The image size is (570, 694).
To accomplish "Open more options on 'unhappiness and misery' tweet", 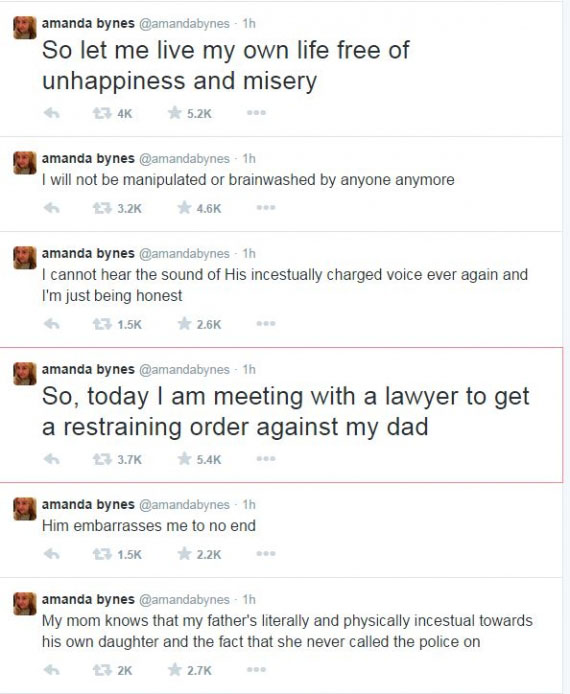I will (256, 113).
